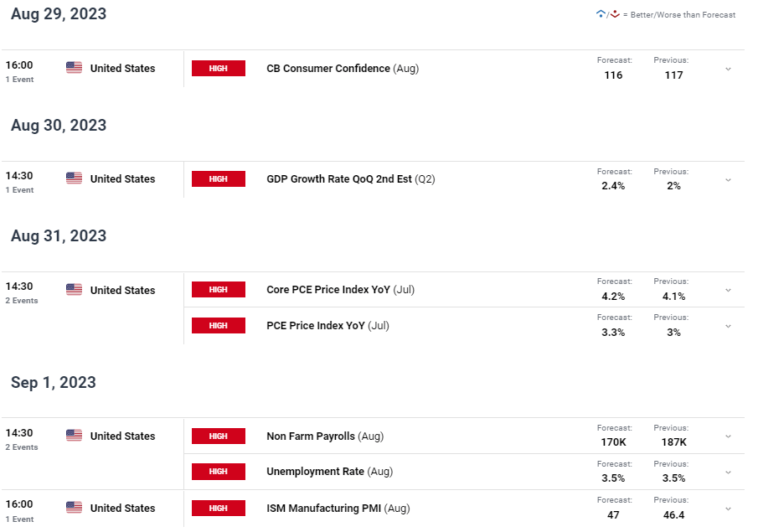Open details chevron for PCE Price Index YoY
Viewport: 758px width, 532px height.
(x=728, y=327)
